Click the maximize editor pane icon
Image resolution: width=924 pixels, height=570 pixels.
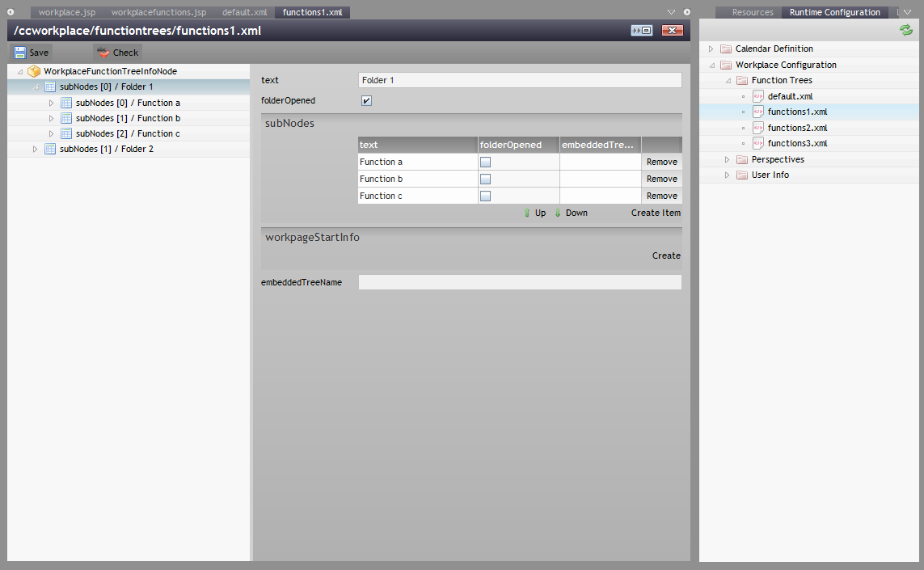(x=642, y=31)
